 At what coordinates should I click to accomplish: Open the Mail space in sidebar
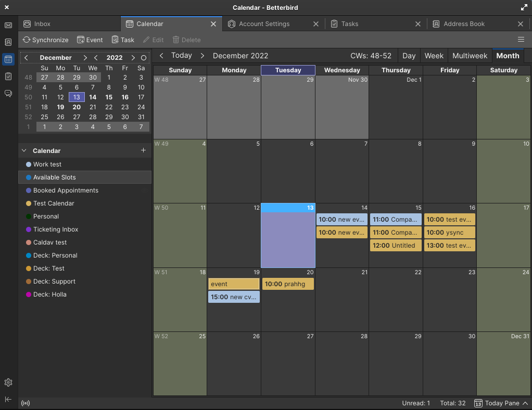[8, 25]
